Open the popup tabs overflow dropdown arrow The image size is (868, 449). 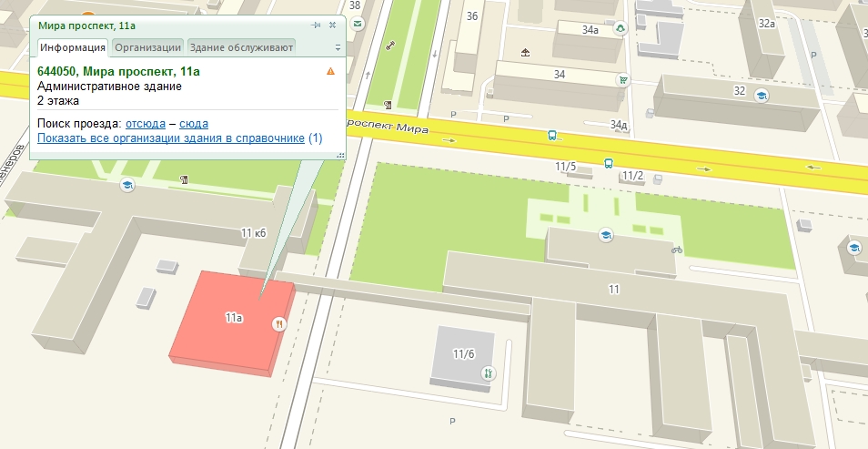point(338,47)
